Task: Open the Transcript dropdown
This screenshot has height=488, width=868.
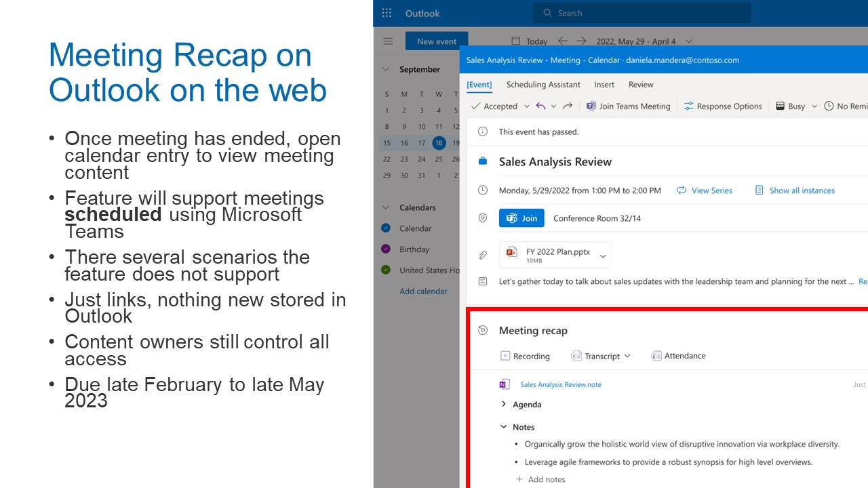Action: click(x=601, y=356)
